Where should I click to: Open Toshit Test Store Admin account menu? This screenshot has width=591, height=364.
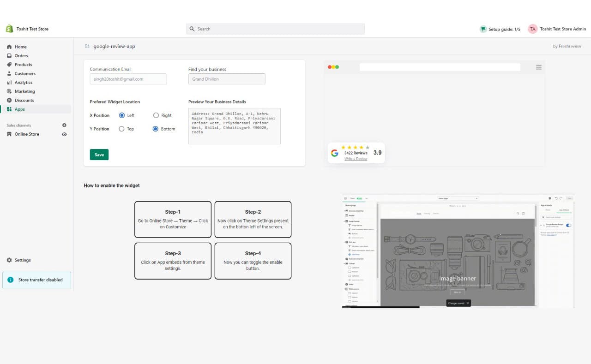pos(557,29)
